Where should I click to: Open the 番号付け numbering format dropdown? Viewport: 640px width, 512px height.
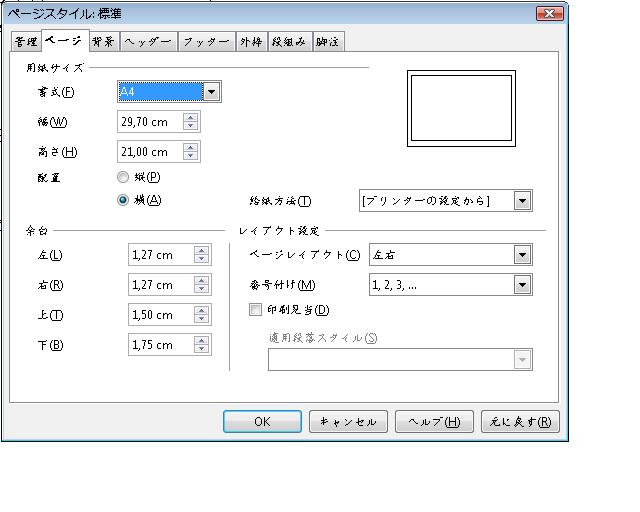522,285
